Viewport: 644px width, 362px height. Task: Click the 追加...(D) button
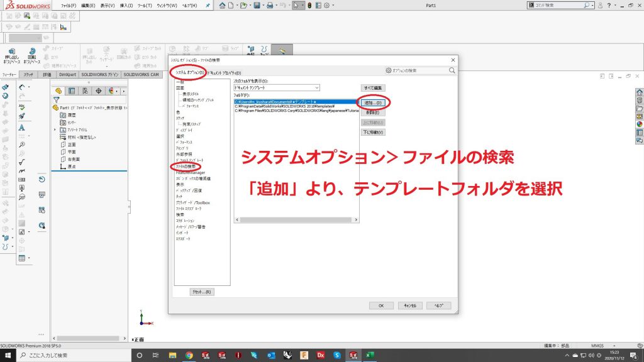coord(373,103)
